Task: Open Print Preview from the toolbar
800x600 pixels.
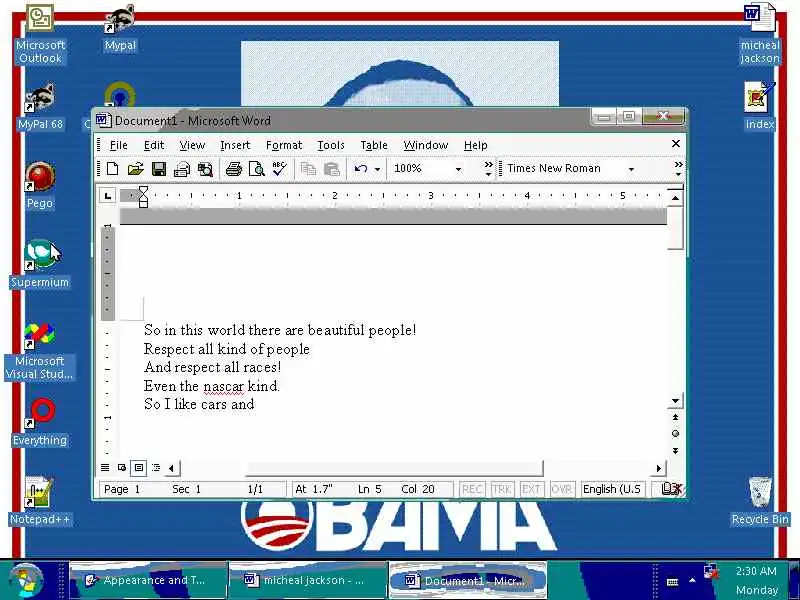Action: pos(256,168)
